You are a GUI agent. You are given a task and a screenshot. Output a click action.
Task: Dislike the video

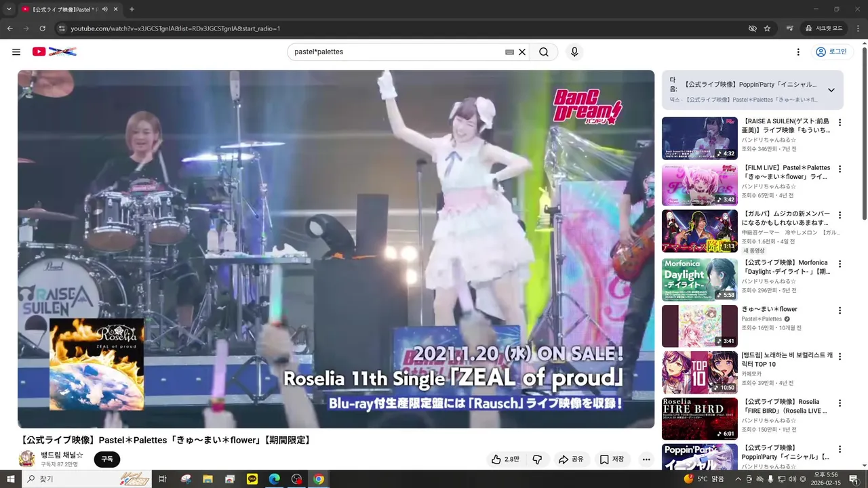point(537,460)
